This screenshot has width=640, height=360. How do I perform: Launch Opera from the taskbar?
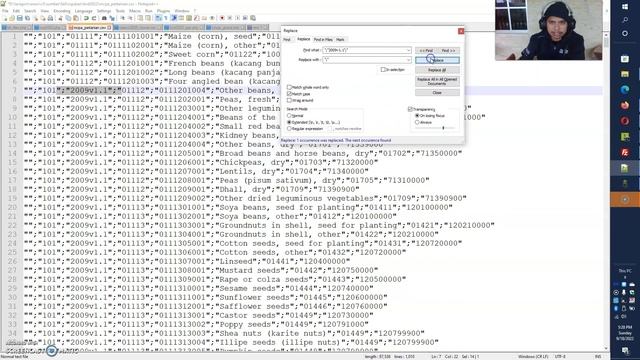625,121
